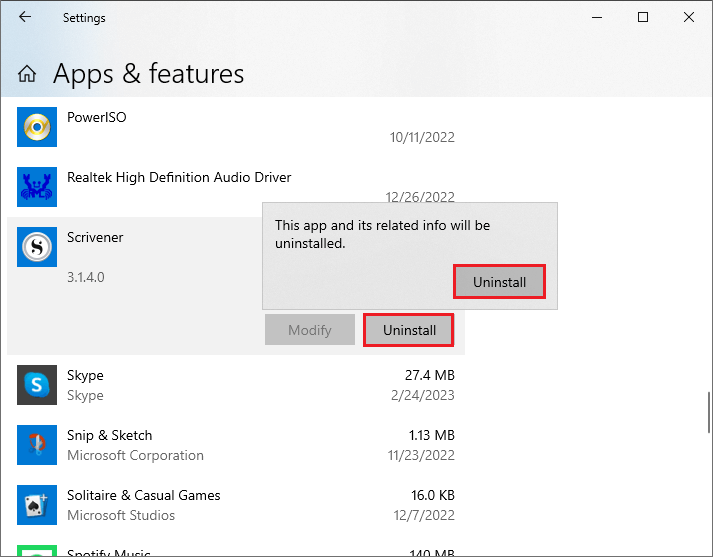Screen dimensions: 713x557
Task: Maximize the Settings window
Action: (643, 17)
